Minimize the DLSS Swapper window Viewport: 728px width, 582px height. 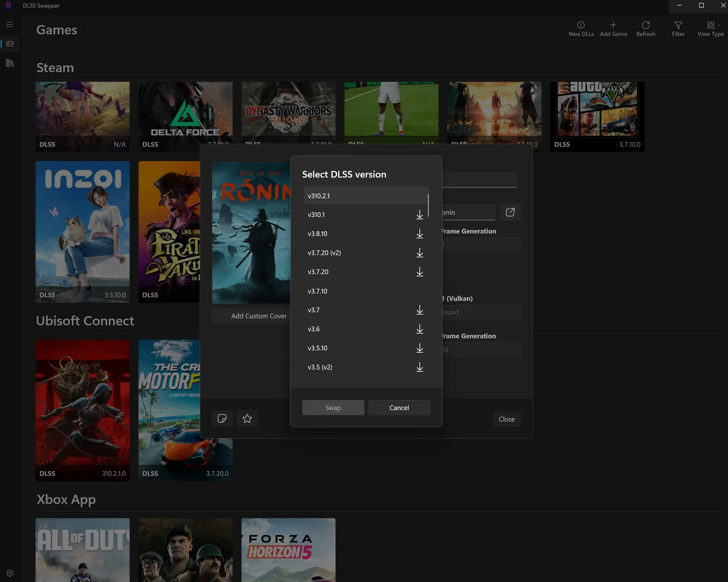[679, 5]
